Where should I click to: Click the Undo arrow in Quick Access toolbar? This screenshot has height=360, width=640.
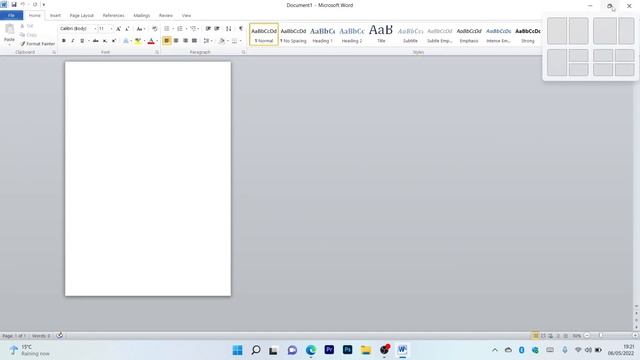(23, 4)
